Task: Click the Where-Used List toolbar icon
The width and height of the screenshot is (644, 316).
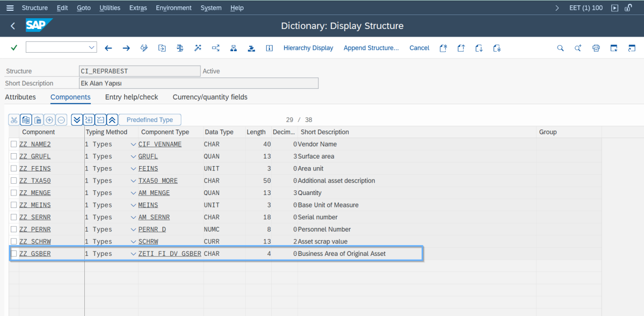Action: (215, 48)
